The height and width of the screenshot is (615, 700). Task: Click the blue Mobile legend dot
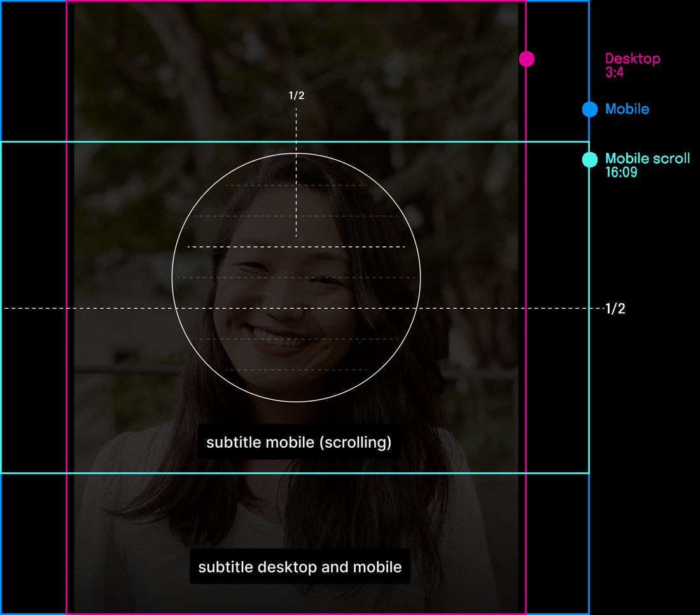point(590,110)
